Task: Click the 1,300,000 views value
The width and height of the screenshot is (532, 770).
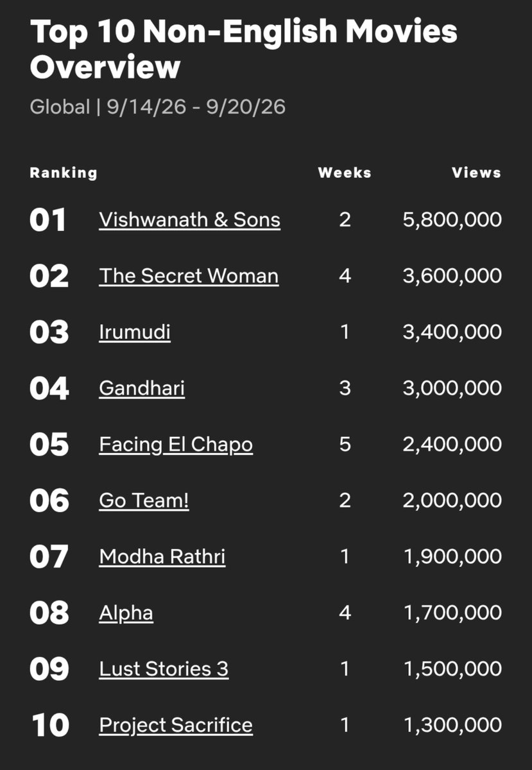Action: pyautogui.click(x=452, y=725)
